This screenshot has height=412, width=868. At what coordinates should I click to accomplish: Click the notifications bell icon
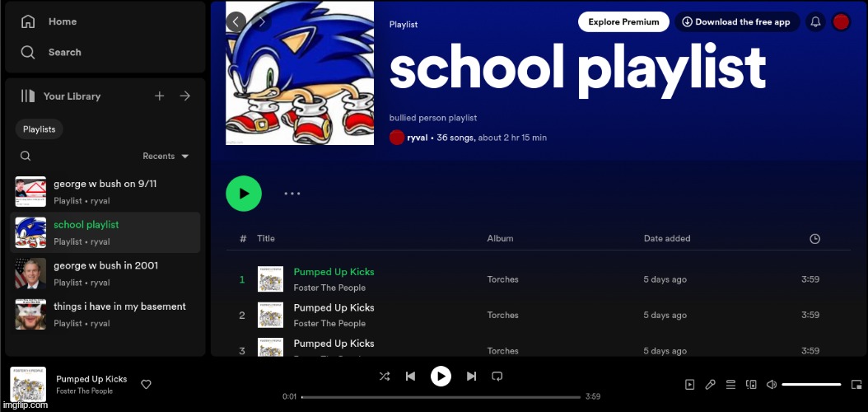coord(815,22)
